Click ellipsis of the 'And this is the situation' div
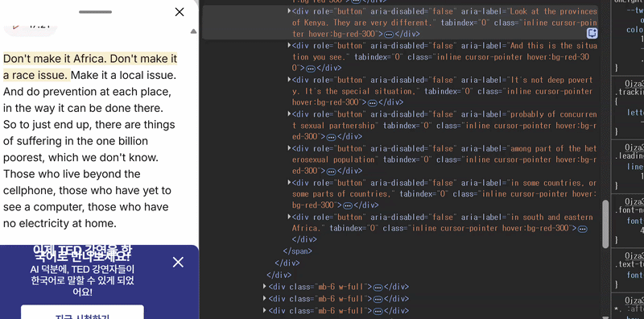This screenshot has height=319, width=644. (311, 68)
